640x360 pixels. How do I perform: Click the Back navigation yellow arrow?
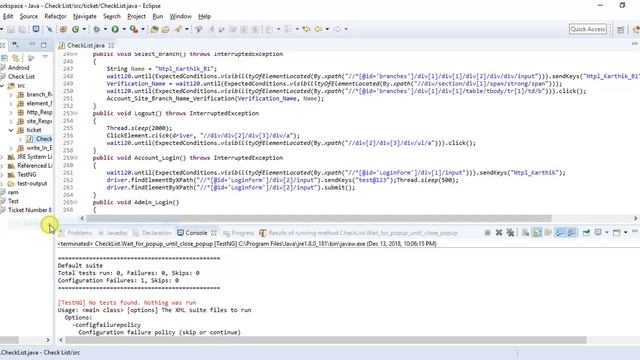[318, 29]
